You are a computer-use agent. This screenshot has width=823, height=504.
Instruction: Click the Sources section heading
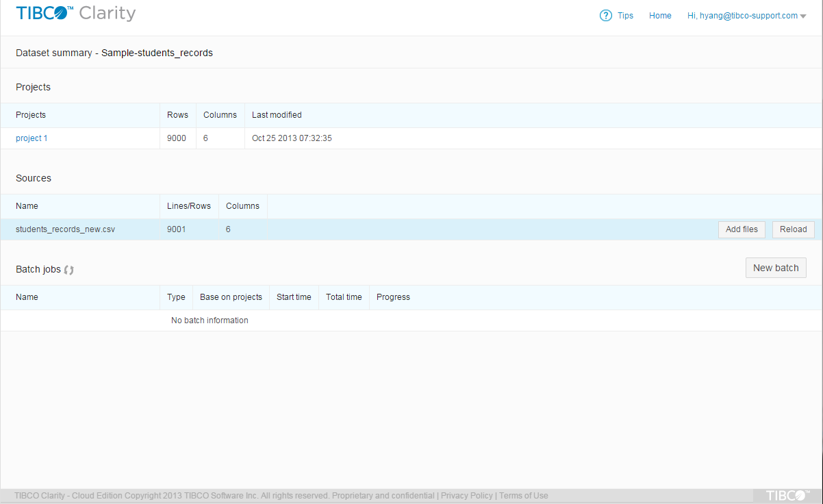pyautogui.click(x=34, y=178)
